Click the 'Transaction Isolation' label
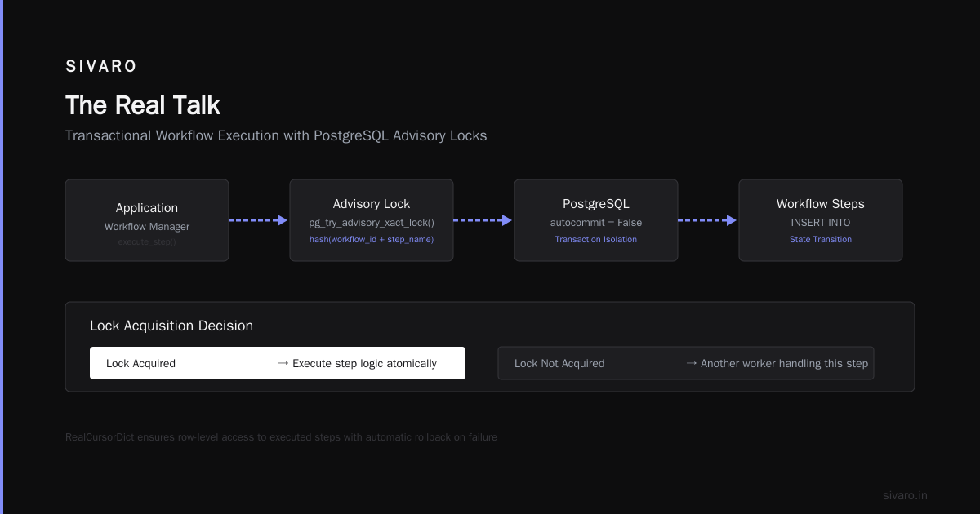Viewport: 980px width, 514px height. tap(596, 239)
